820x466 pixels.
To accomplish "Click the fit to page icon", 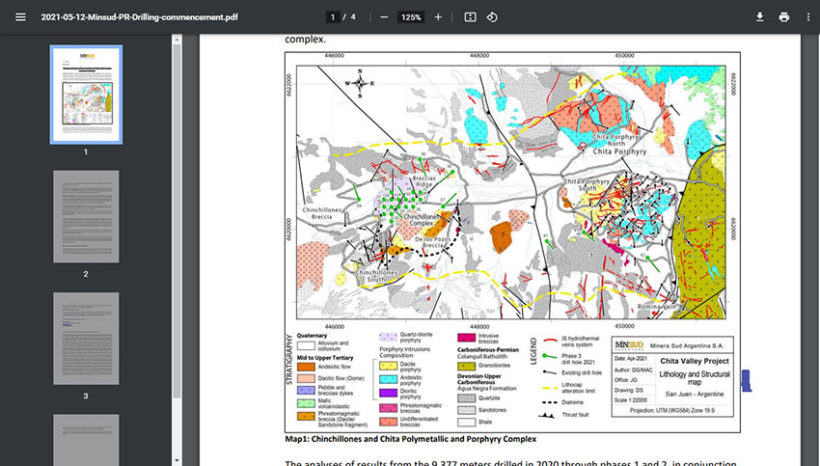I will point(470,17).
